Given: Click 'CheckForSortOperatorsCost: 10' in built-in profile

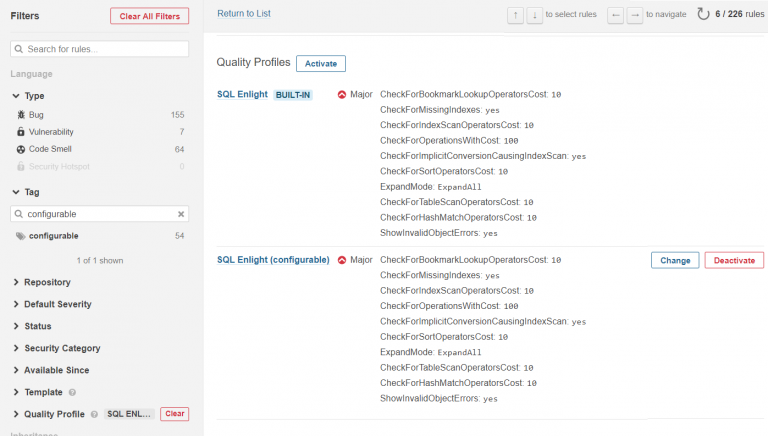Looking at the screenshot, I should coord(444,171).
